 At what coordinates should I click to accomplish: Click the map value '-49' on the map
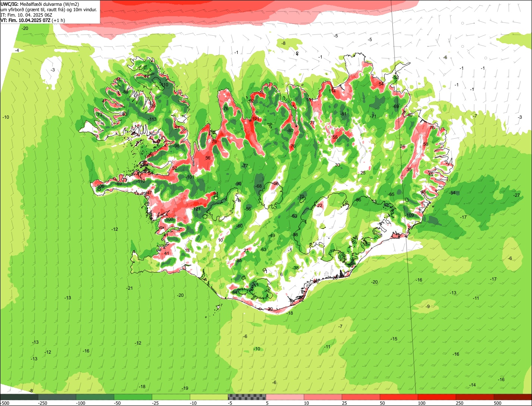pyautogui.click(x=272, y=235)
